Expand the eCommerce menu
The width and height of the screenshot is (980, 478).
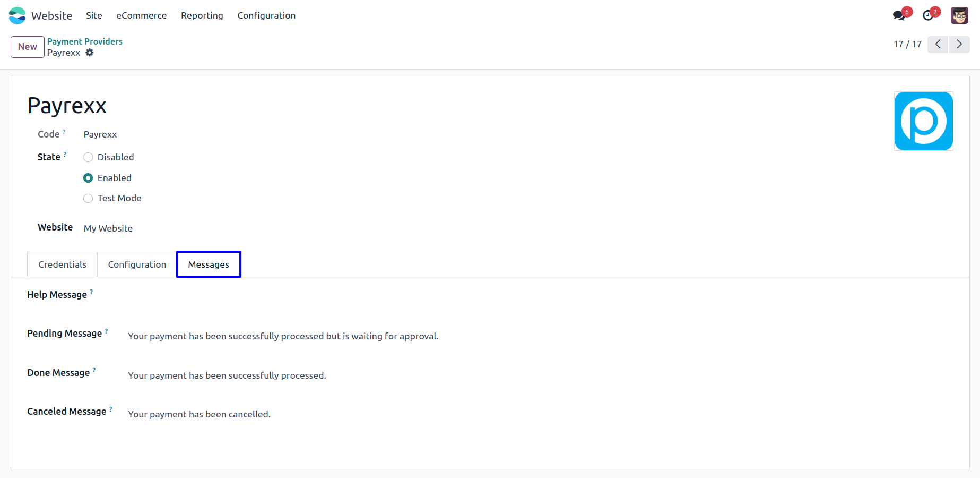pos(142,15)
